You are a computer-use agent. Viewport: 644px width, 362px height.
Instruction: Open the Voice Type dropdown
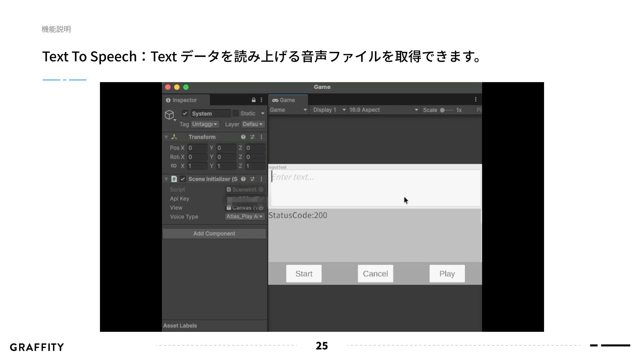245,217
